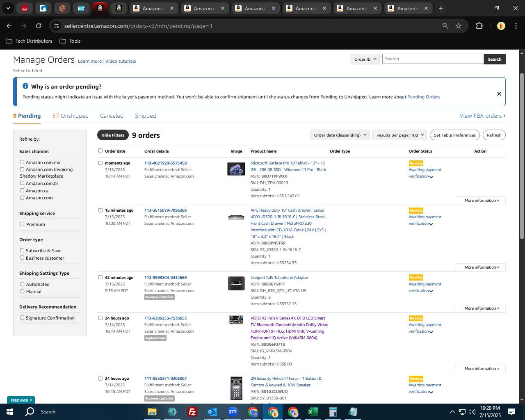Open the Results per page dropdown
Viewport: 525px width, 420px height.
pos(399,135)
